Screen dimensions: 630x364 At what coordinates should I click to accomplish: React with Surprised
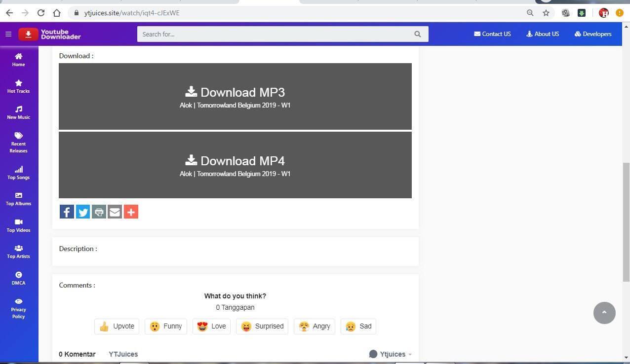[x=262, y=326]
